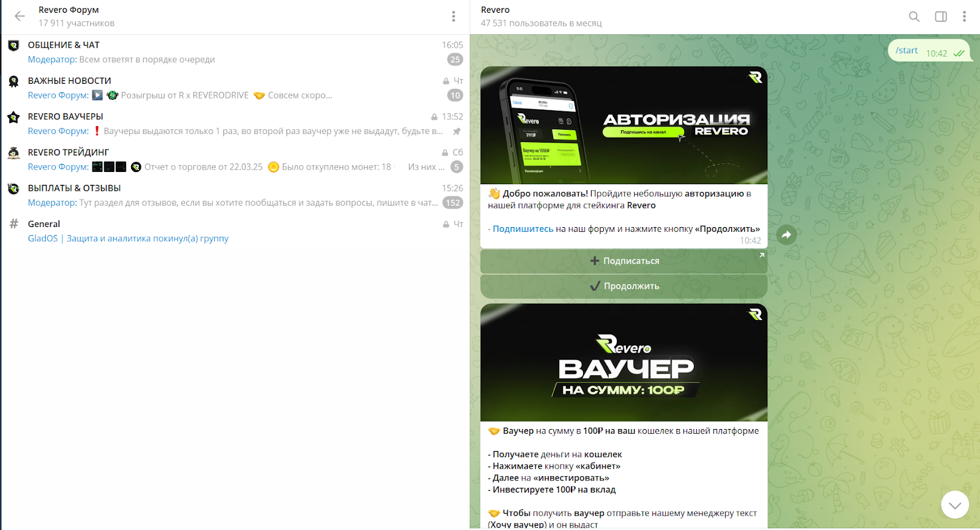Image resolution: width=980 pixels, height=530 pixels.
Task: Click the ОБЩЕНИЕ & ЧАТ topic icon
Action: coord(13,45)
